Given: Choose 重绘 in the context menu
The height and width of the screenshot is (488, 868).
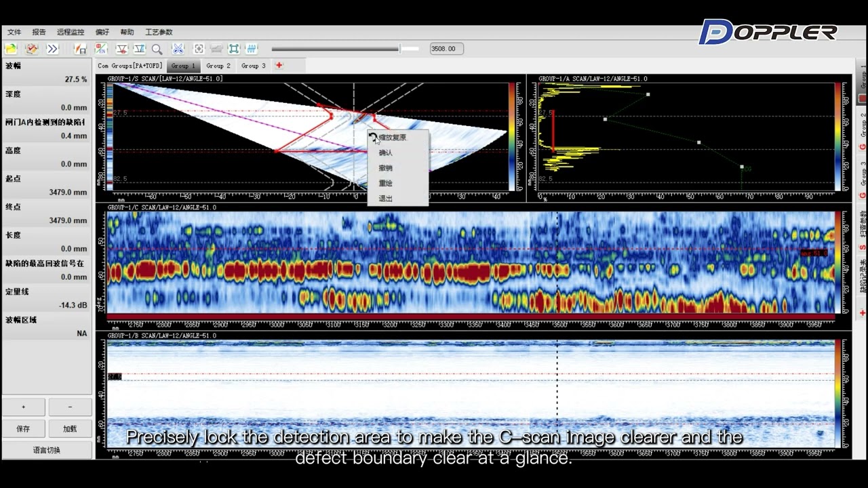Looking at the screenshot, I should [397, 183].
